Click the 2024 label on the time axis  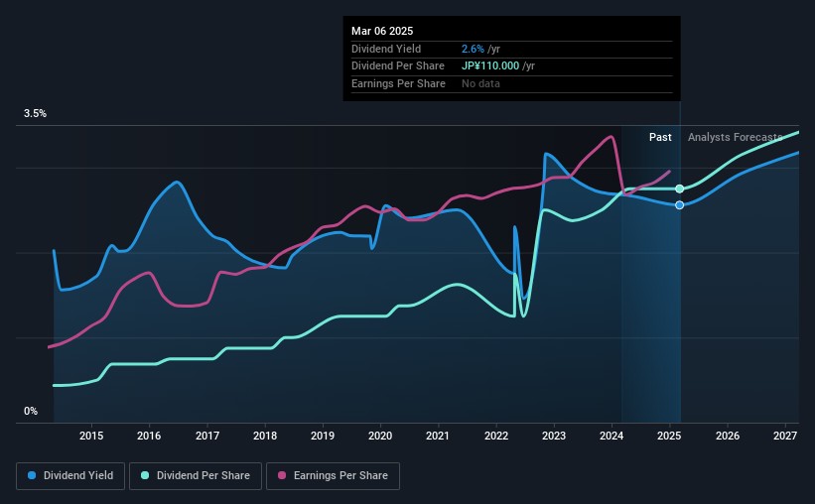pyautogui.click(x=611, y=436)
